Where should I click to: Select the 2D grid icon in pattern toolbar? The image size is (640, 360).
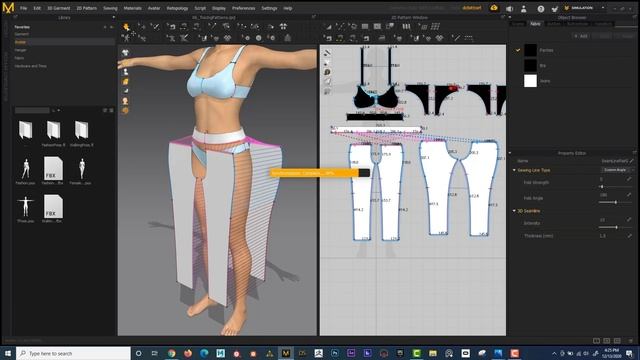click(x=436, y=27)
